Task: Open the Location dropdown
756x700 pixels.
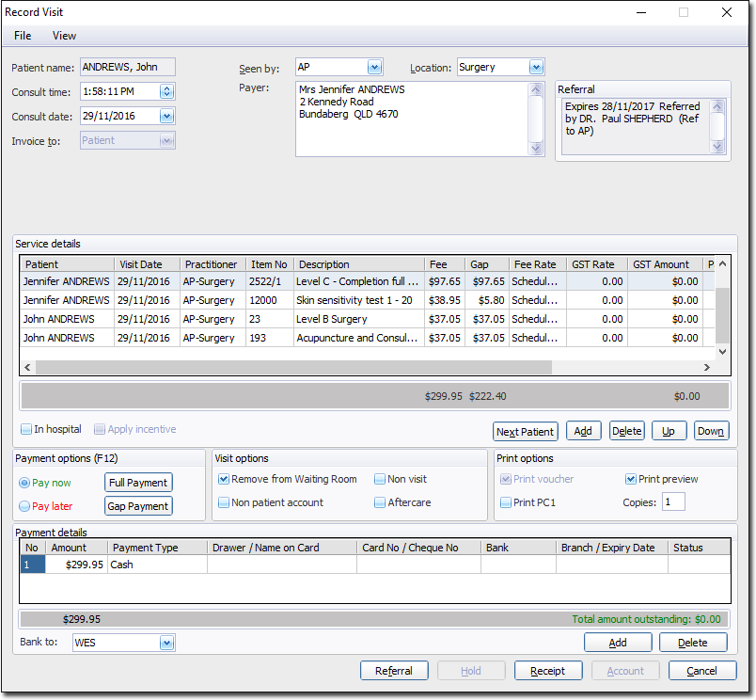Action: pyautogui.click(x=536, y=67)
